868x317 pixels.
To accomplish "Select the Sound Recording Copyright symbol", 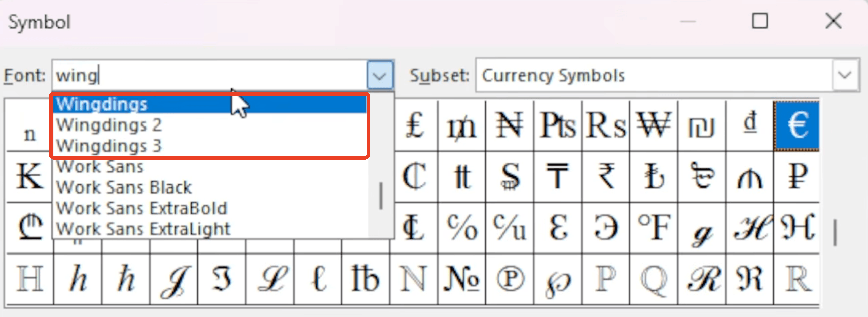I will (510, 280).
